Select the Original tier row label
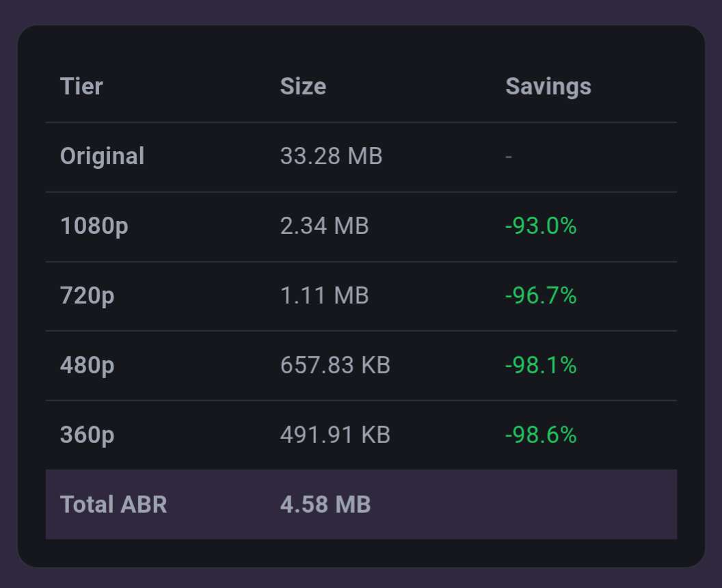This screenshot has width=722, height=588. point(102,157)
